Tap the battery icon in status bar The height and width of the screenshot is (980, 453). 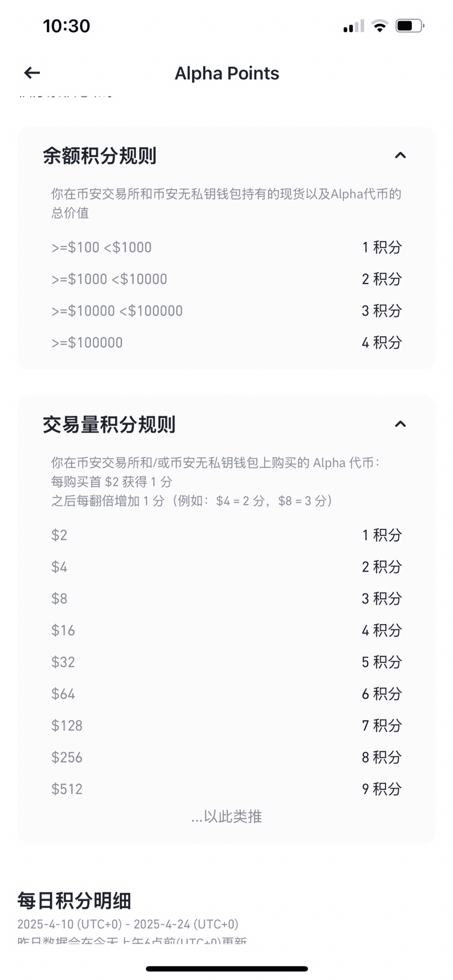click(410, 26)
